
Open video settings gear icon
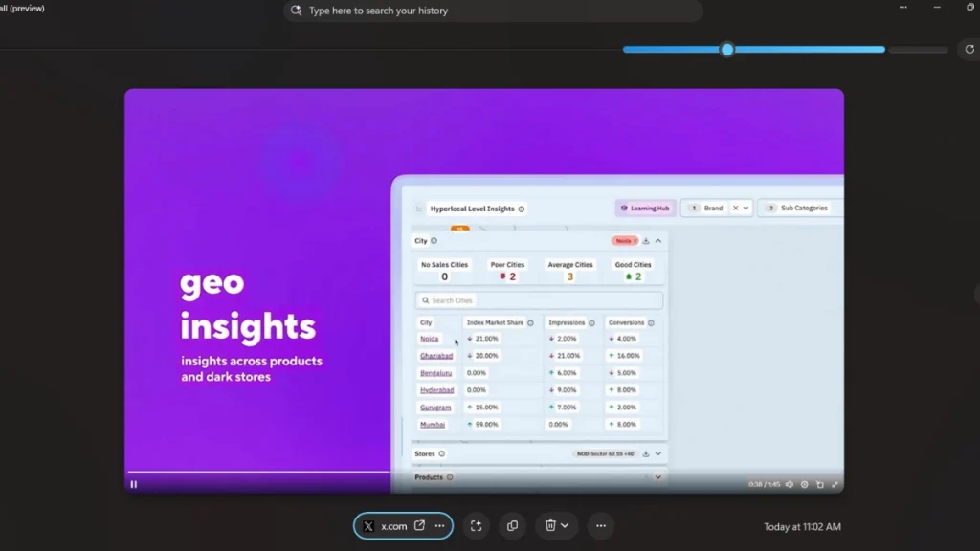pos(804,484)
